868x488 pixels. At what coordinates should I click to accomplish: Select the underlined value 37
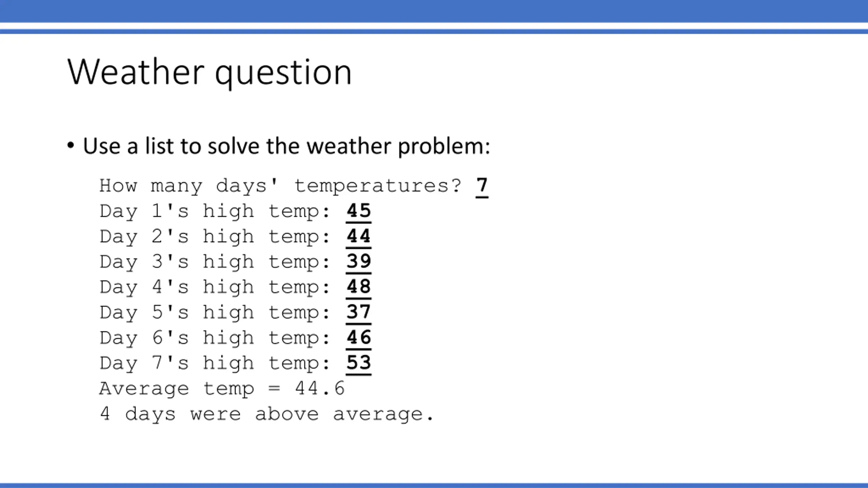tap(358, 312)
